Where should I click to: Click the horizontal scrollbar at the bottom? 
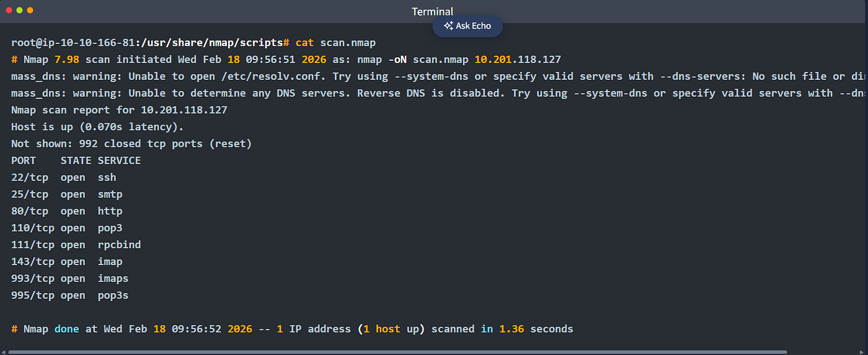(397, 352)
